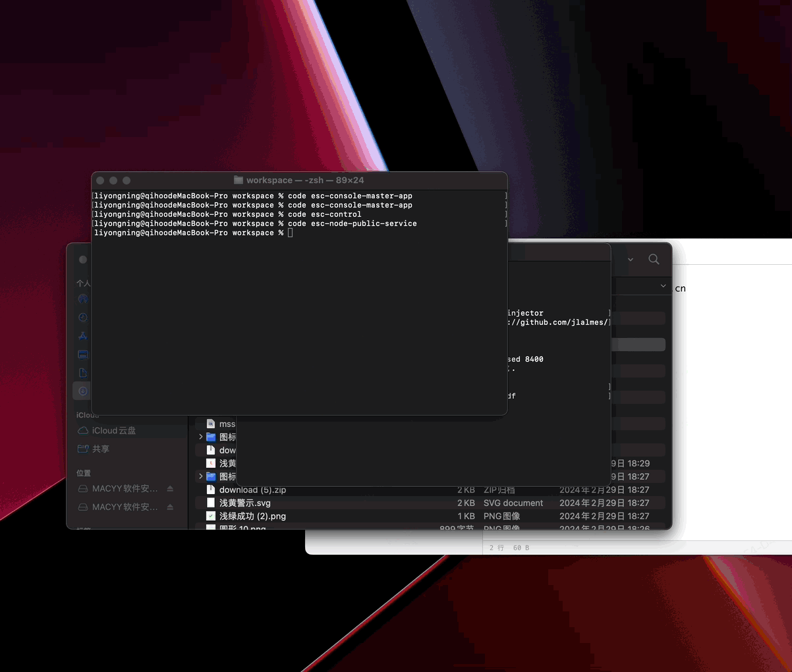
Task: Open the Applications sidebar item
Action: (x=82, y=335)
